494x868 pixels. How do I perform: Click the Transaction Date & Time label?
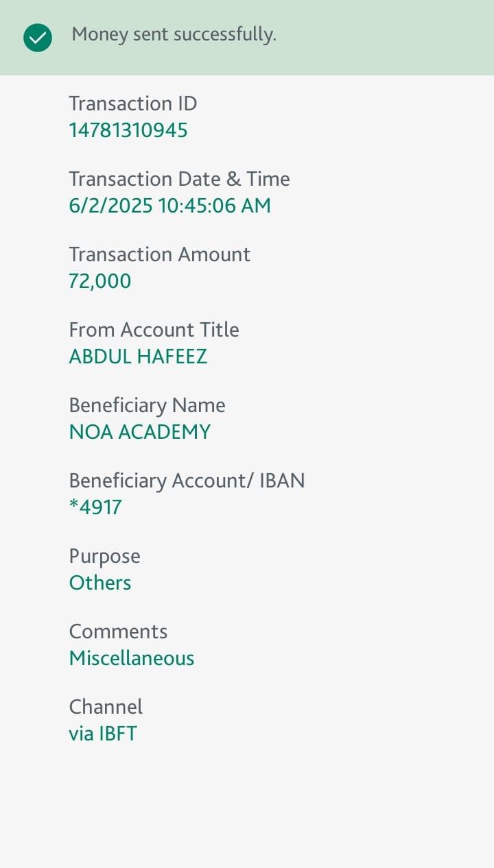point(179,179)
